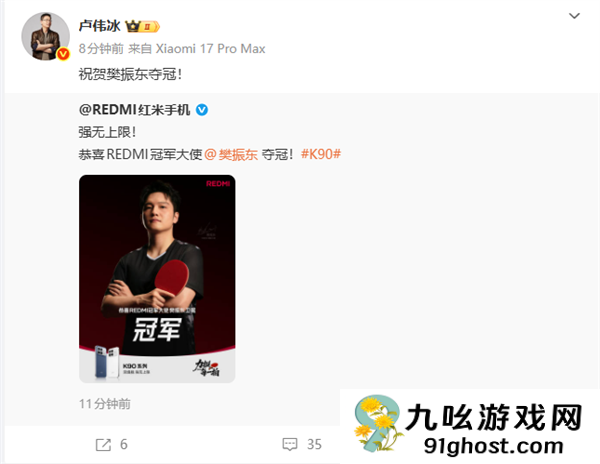Click the orange V verification badge on avatar
The width and height of the screenshot is (600, 464).
pos(64,54)
